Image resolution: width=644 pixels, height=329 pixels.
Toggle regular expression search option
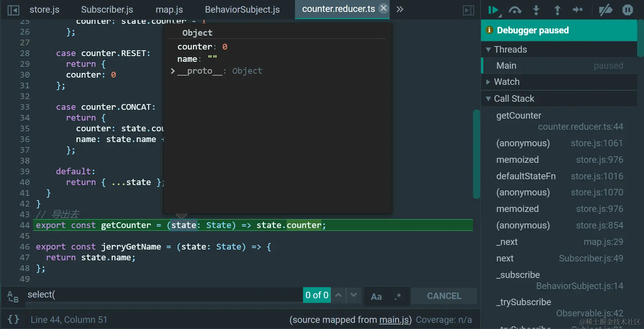[398, 296]
